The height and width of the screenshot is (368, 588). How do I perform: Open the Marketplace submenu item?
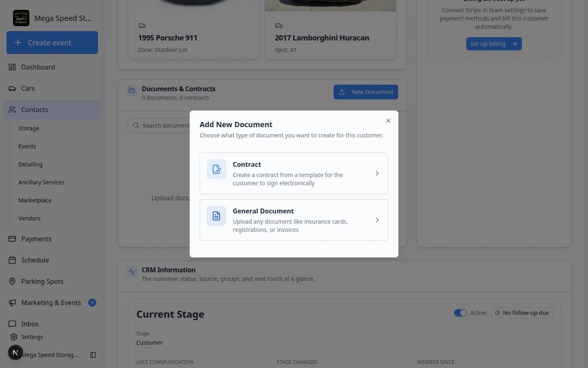click(35, 200)
